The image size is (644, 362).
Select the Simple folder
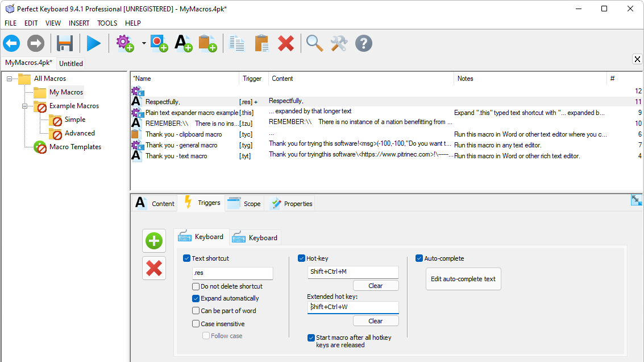click(75, 120)
